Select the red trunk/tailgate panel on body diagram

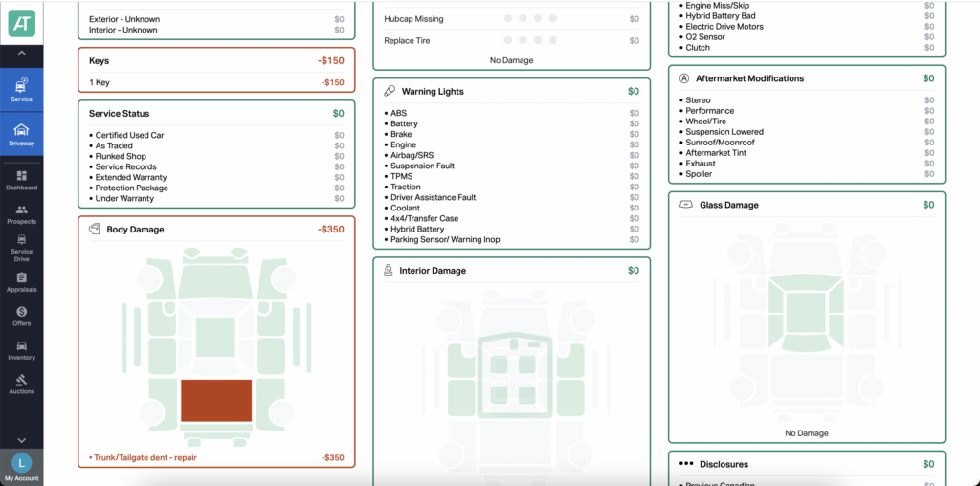click(216, 401)
